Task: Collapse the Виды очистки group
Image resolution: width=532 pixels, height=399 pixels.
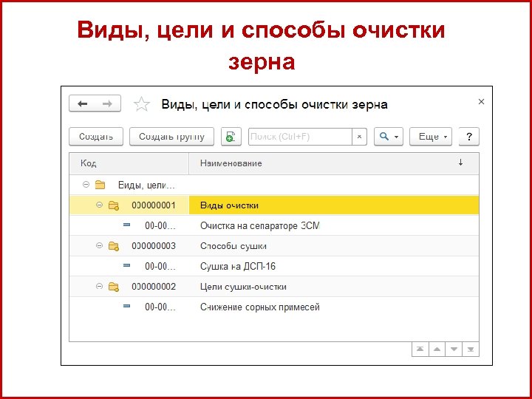Action: click(x=99, y=205)
